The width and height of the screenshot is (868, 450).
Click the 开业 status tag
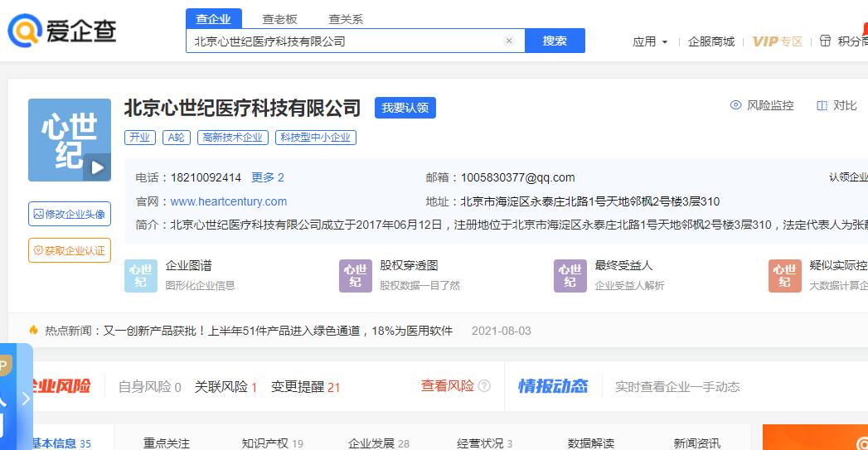(x=140, y=138)
